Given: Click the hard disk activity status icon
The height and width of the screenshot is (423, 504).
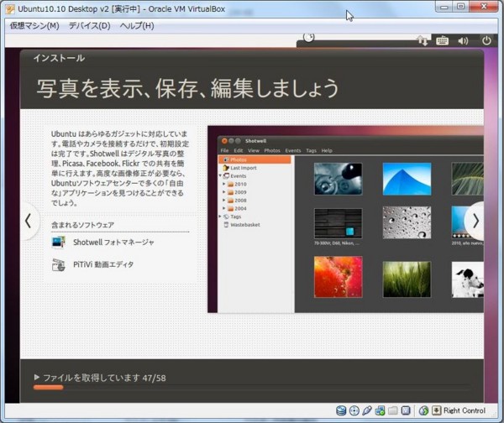Looking at the screenshot, I should click(341, 410).
